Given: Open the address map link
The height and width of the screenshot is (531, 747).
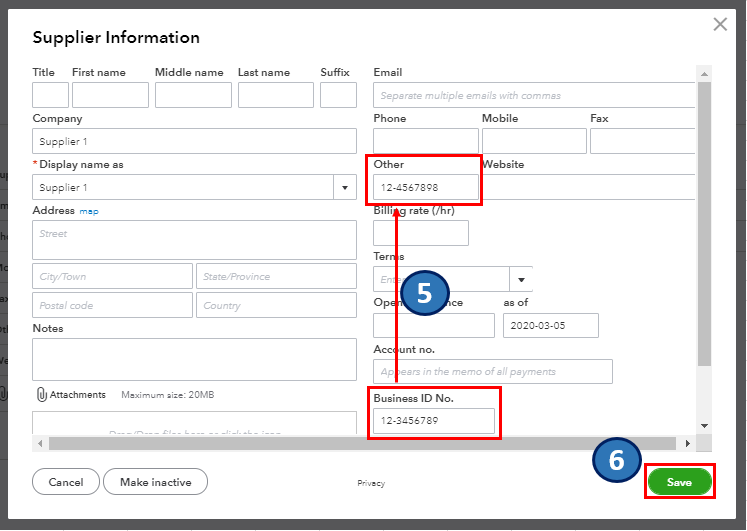Looking at the screenshot, I should 89,211.
